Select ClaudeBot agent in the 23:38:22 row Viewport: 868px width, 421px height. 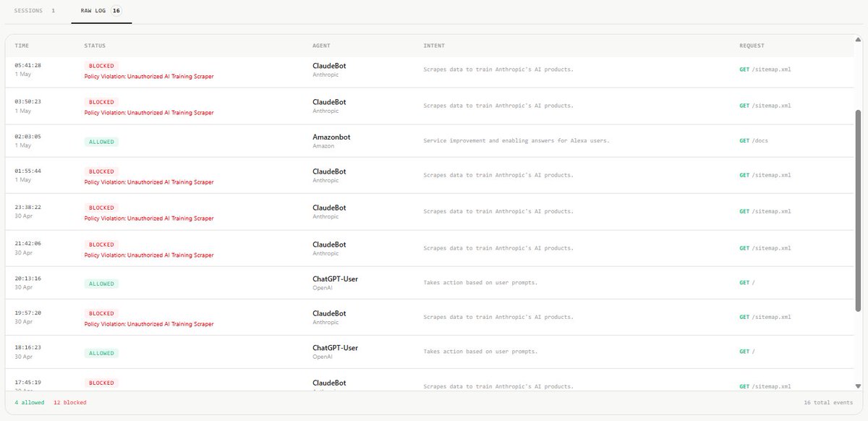pyautogui.click(x=329, y=208)
